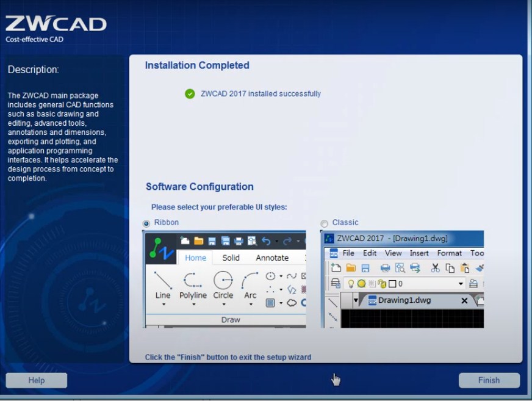
Task: Open Solid tab in Ribbon preview
Action: 231,258
